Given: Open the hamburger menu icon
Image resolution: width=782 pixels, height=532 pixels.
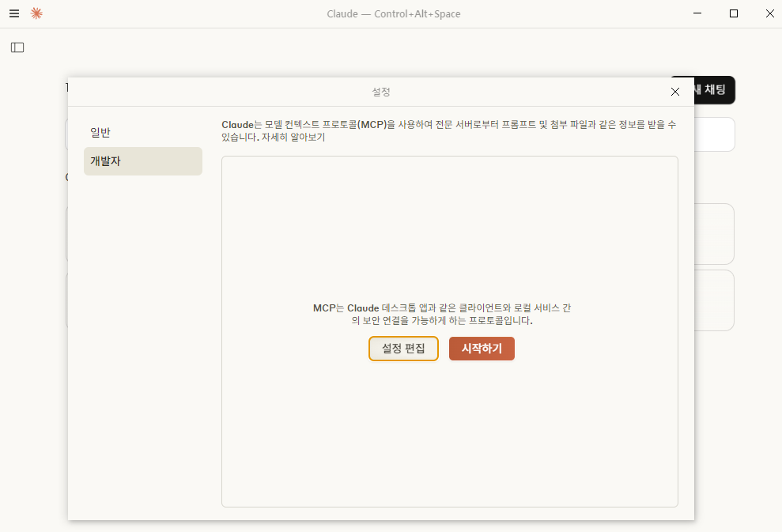Looking at the screenshot, I should [x=14, y=13].
